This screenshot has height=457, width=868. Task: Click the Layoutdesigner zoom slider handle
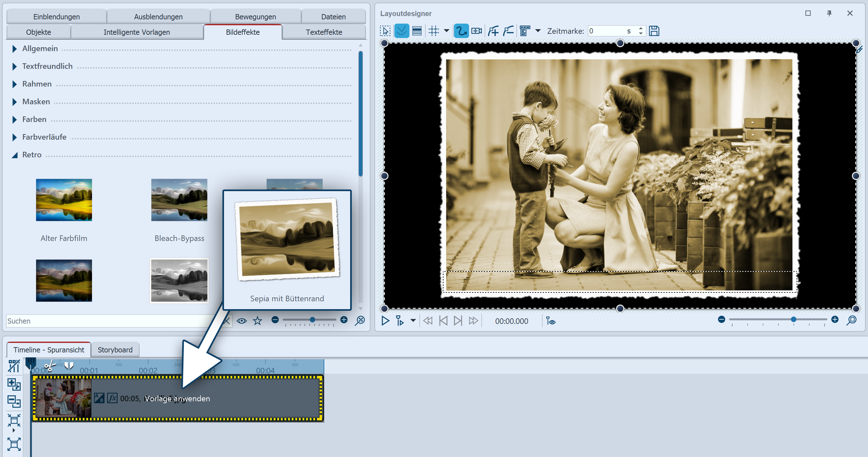tap(794, 319)
